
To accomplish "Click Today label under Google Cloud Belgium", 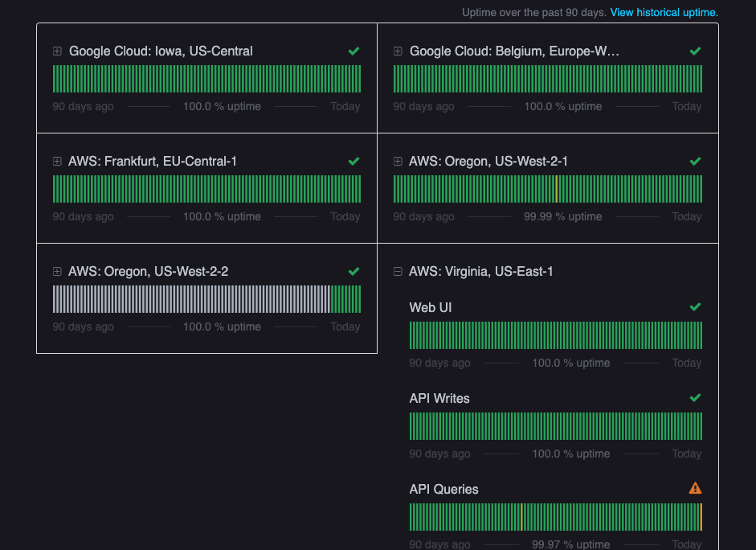I will [687, 107].
